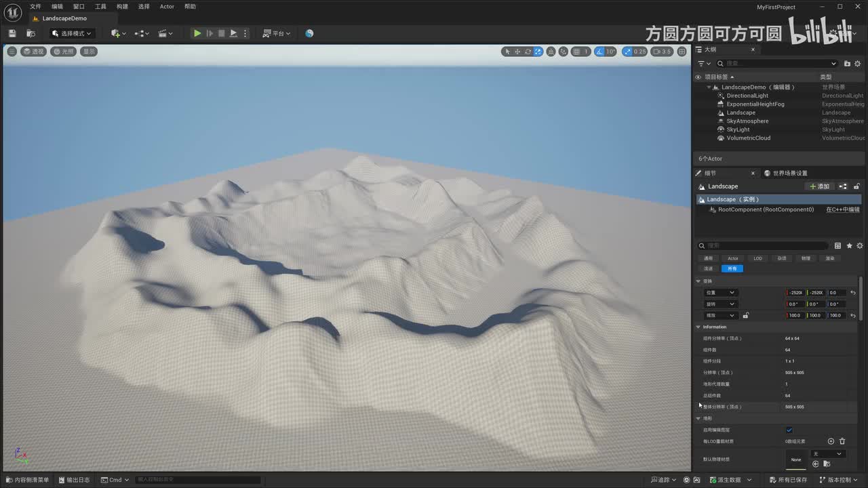Toggle world/local coordinate space icon
The image size is (868, 488).
[x=551, y=52]
